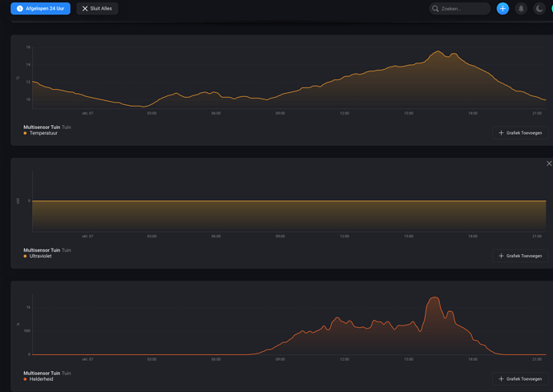This screenshot has height=392, width=553.
Task: Toggle the Helderheid legend dot
Action: click(x=25, y=379)
